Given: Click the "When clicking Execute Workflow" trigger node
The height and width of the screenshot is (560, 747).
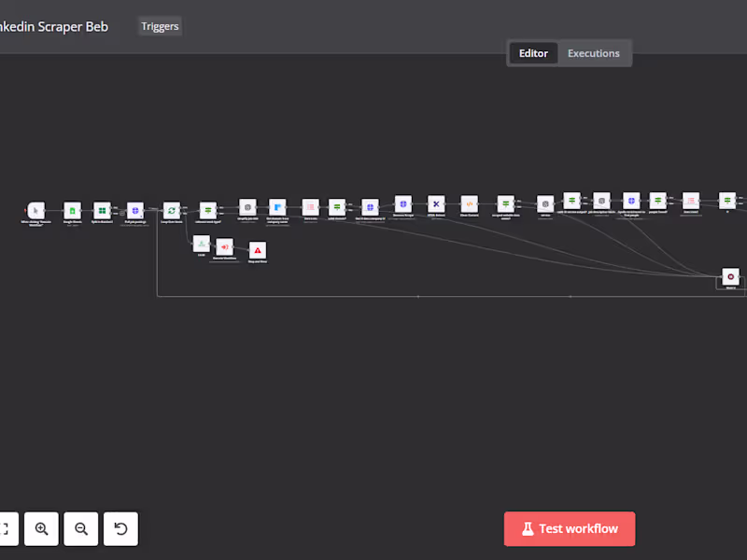Looking at the screenshot, I should point(35,211).
